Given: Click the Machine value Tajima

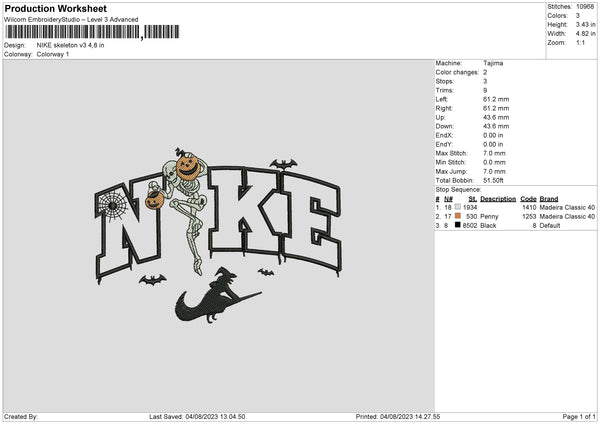Looking at the screenshot, I should click(493, 63).
